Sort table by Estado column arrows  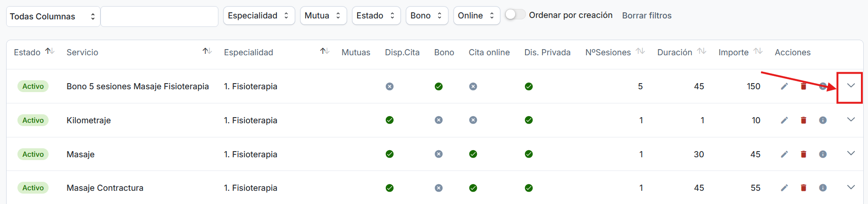[x=50, y=51]
